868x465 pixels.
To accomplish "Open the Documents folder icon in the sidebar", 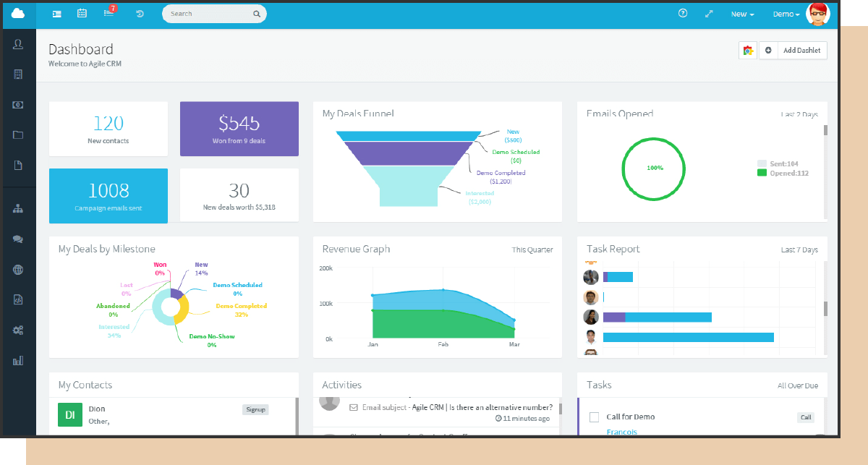I will pyautogui.click(x=18, y=135).
